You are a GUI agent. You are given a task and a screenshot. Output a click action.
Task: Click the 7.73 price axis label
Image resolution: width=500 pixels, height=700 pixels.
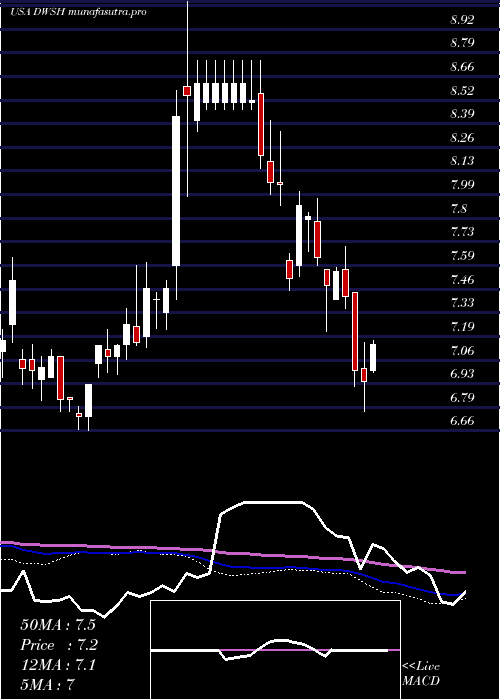[x=462, y=232]
